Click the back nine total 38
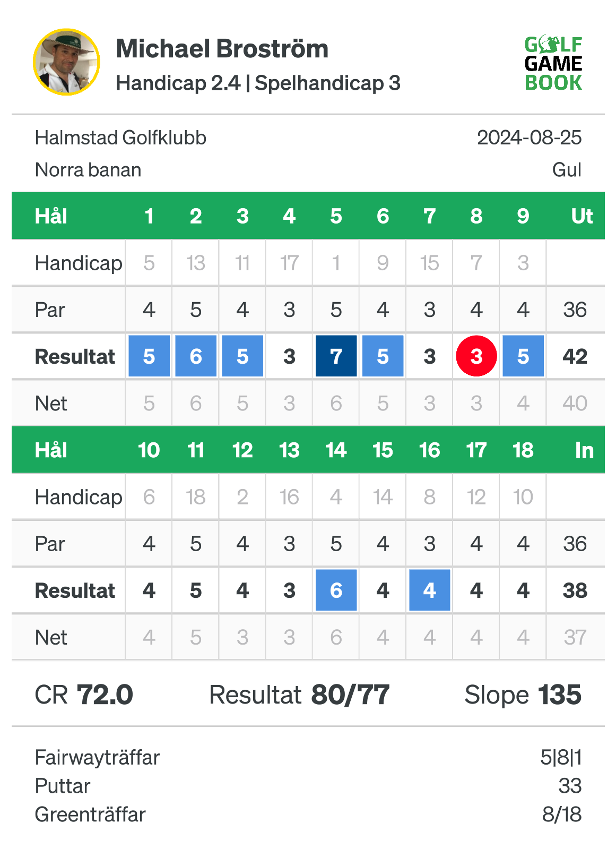Screen dimensions: 616x857 click(575, 590)
